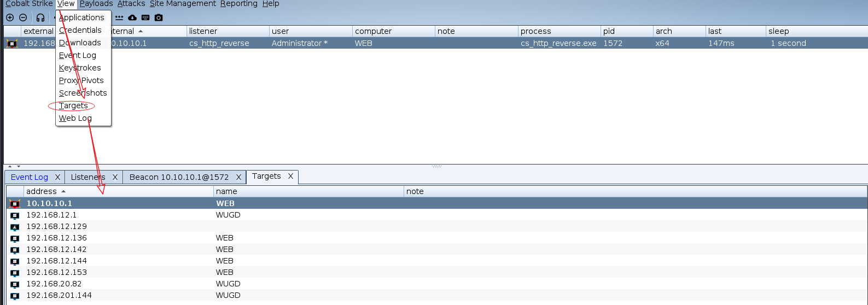The image size is (868, 305).
Task: Open Keystrokes via the keyboard toolbar icon
Action: [145, 17]
